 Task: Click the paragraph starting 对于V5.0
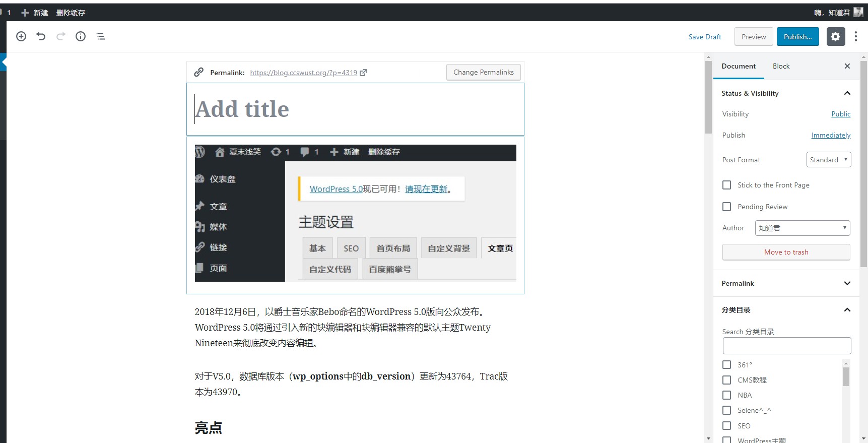coord(352,384)
